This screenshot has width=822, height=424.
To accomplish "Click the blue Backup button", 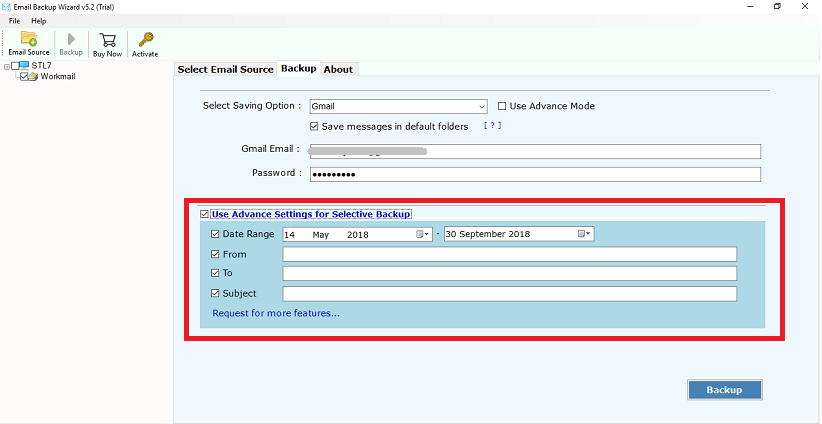I will coord(724,390).
